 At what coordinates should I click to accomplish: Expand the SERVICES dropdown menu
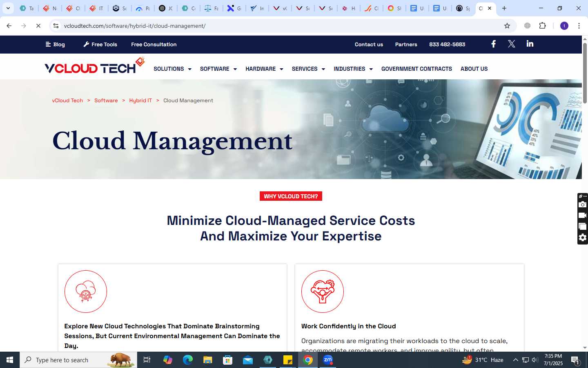click(x=308, y=69)
